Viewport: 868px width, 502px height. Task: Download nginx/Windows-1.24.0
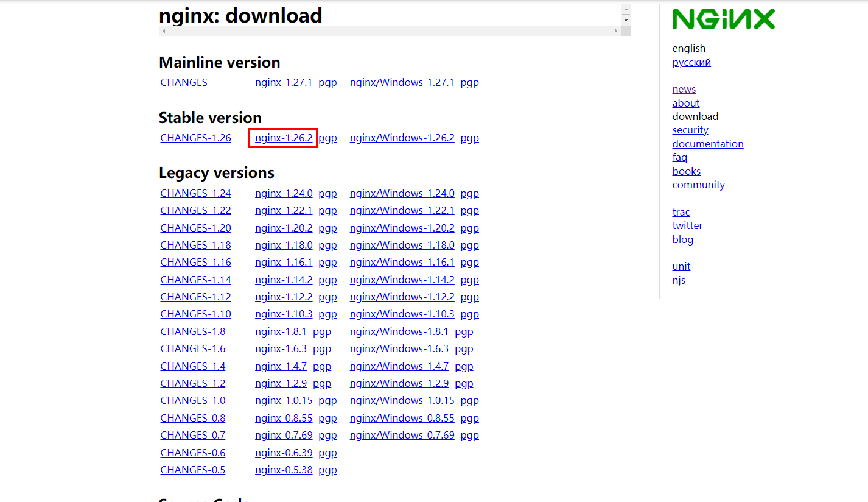pos(402,193)
